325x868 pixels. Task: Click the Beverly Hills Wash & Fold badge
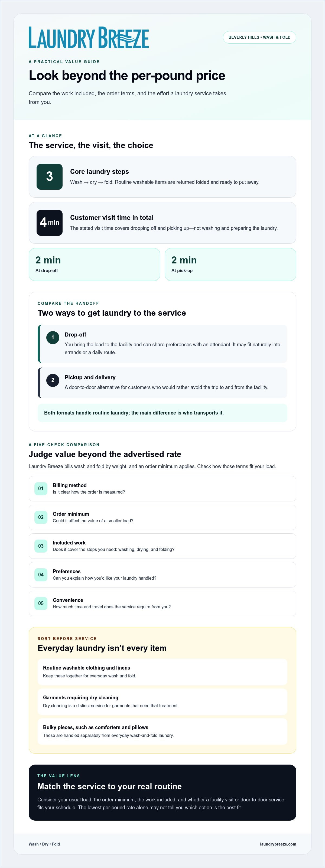[259, 37]
